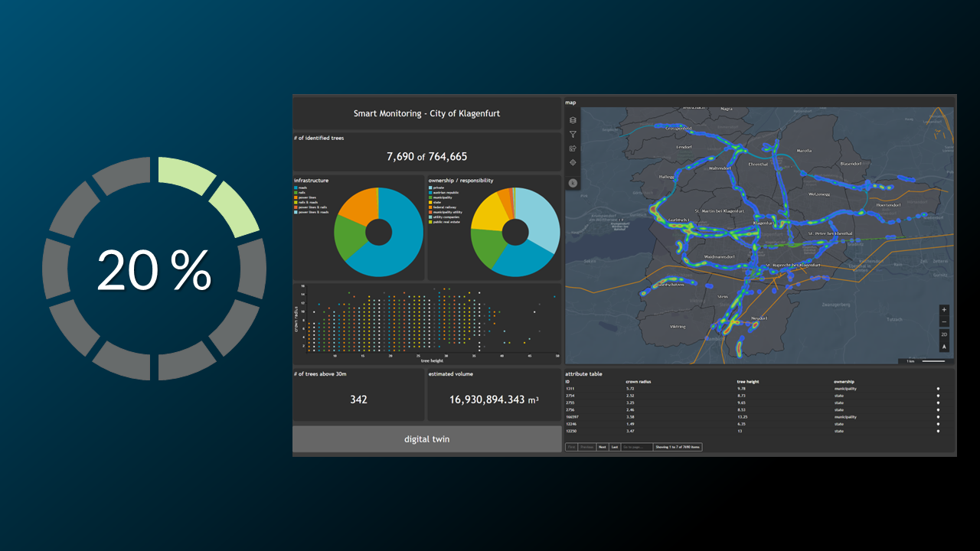
Task: Zoom out with the map minus button
Action: pyautogui.click(x=944, y=322)
